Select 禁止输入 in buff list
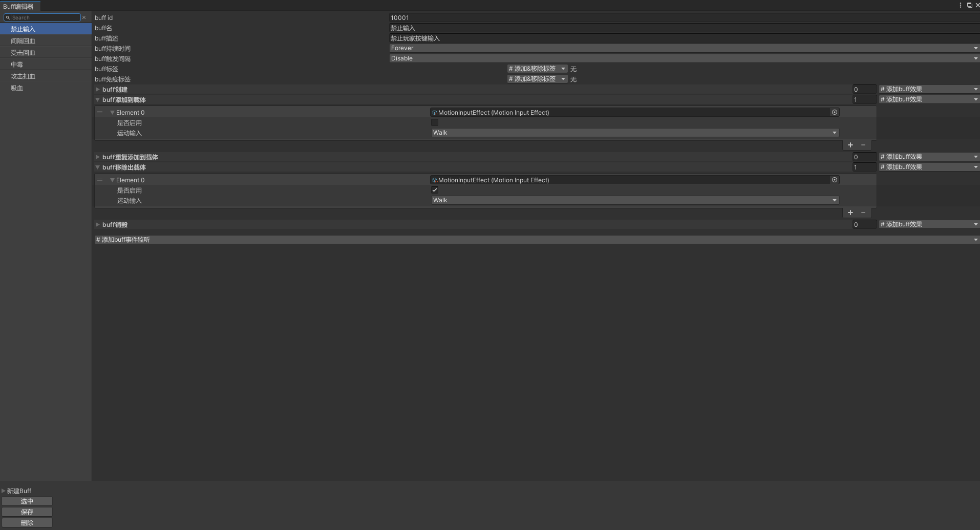The height and width of the screenshot is (530, 980). [46, 29]
